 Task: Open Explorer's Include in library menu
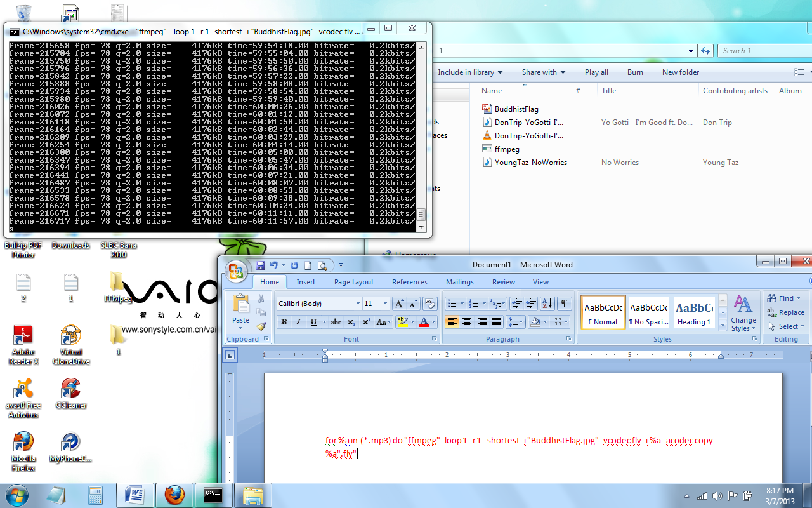click(x=470, y=72)
